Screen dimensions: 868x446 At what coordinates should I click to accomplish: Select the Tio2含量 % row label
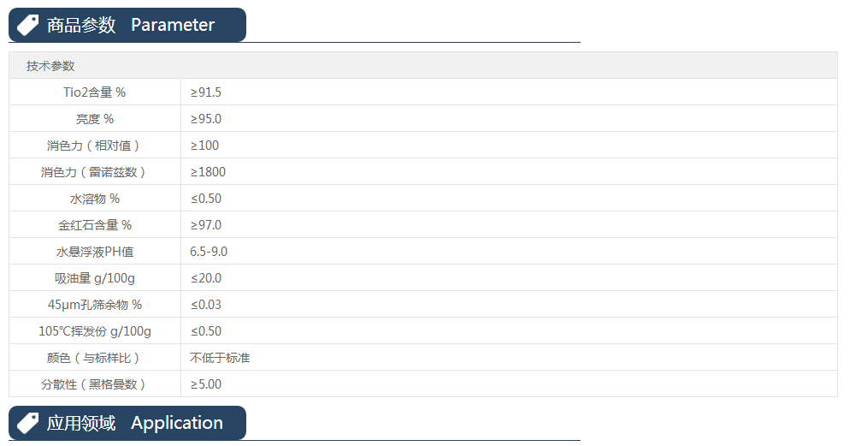point(94,92)
